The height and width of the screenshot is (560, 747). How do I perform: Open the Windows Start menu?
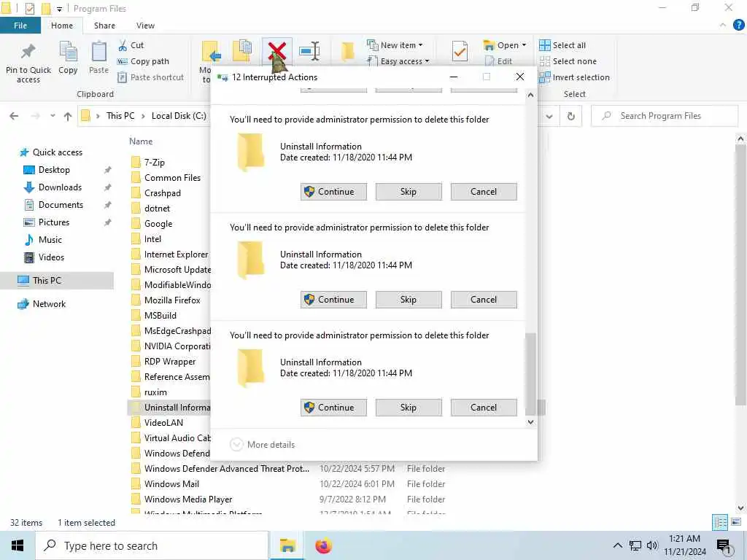tap(18, 545)
